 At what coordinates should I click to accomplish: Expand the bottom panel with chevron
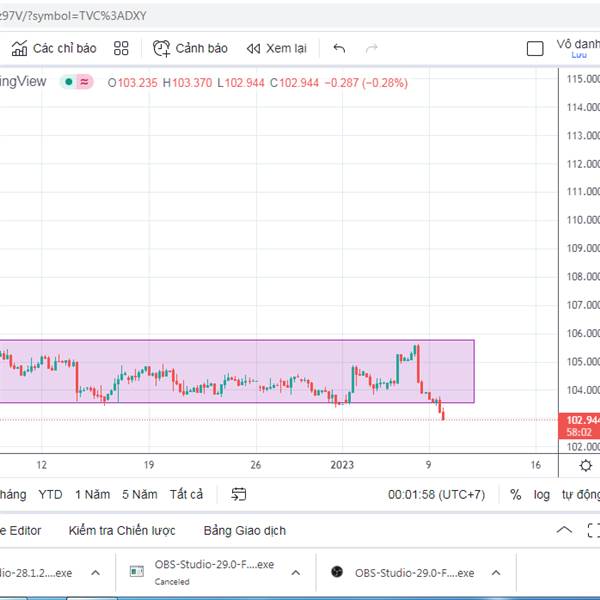point(564,530)
